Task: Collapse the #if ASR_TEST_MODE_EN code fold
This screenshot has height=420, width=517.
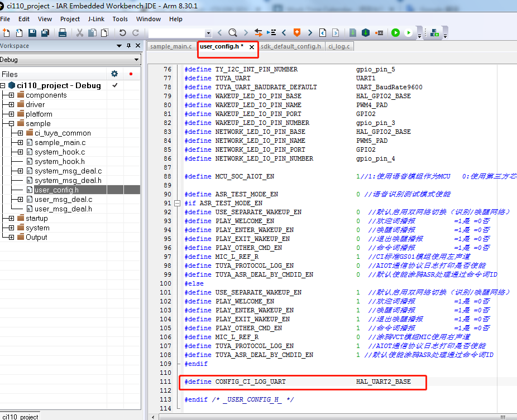Action: point(178,203)
